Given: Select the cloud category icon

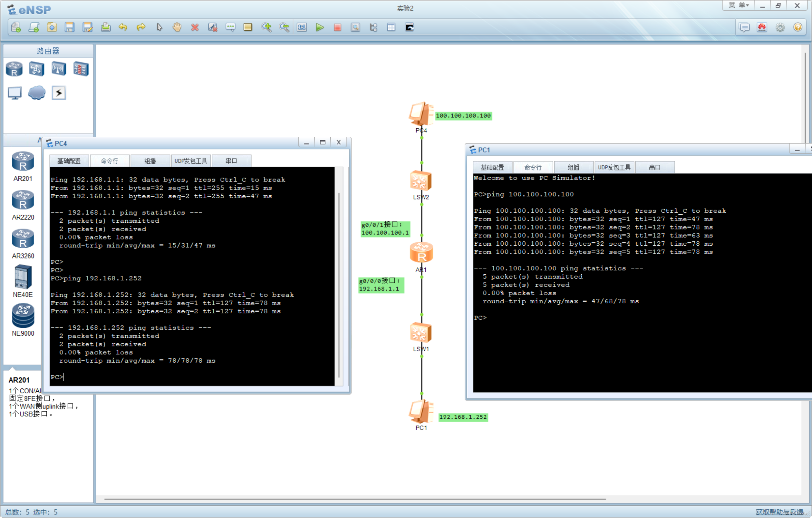Looking at the screenshot, I should click(36, 93).
